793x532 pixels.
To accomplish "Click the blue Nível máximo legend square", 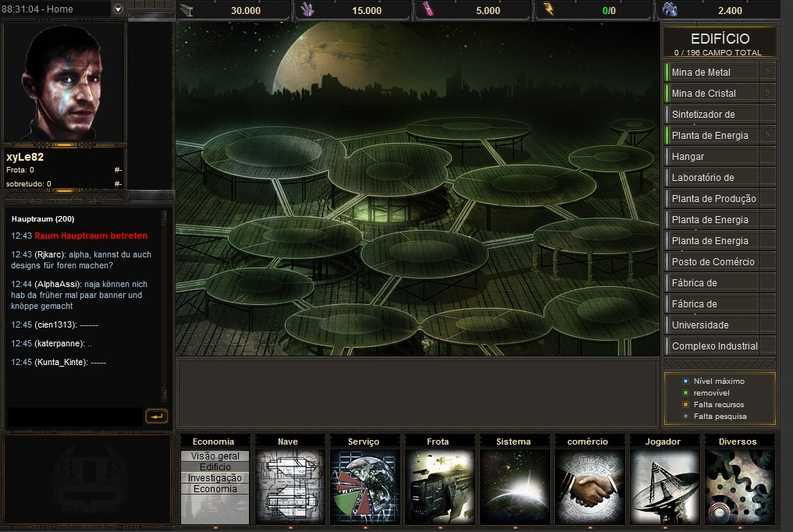I will click(686, 381).
